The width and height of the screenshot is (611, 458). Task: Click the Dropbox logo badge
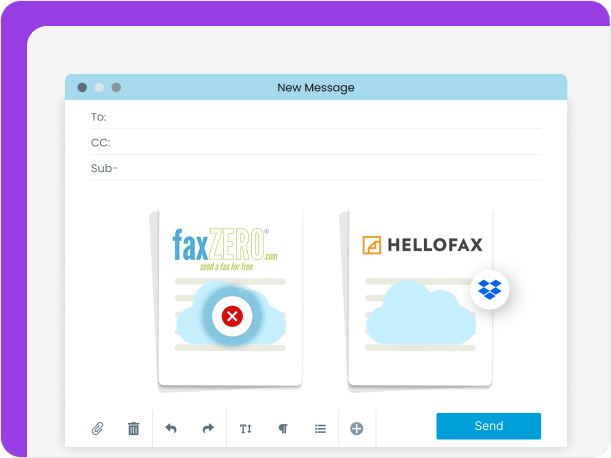click(489, 290)
